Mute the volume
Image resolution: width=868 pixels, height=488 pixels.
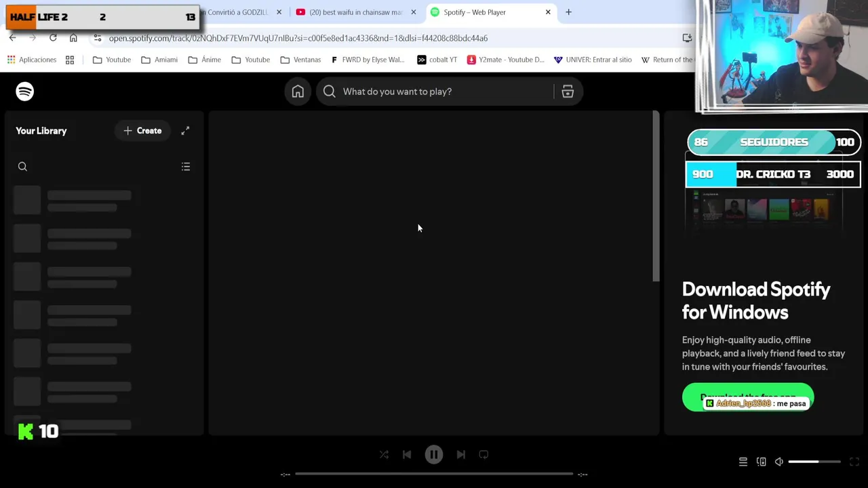coord(779,462)
